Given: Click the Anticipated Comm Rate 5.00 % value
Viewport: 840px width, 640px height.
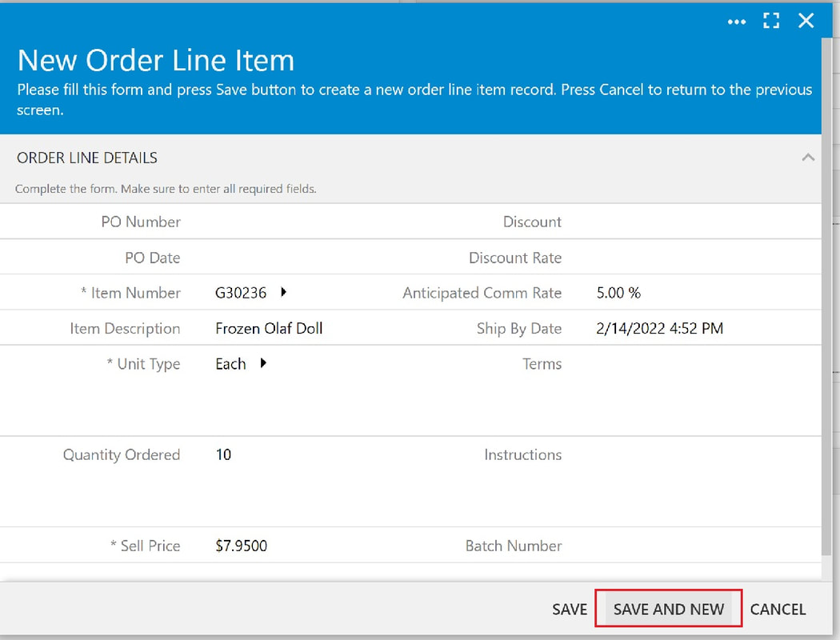Looking at the screenshot, I should click(x=618, y=293).
